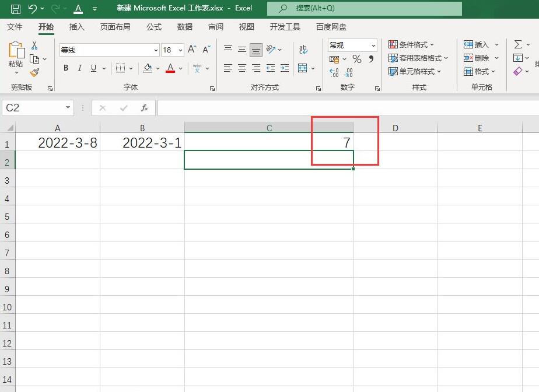Open the number format 常规 dropdown
The height and width of the screenshot is (392, 539).
point(352,45)
